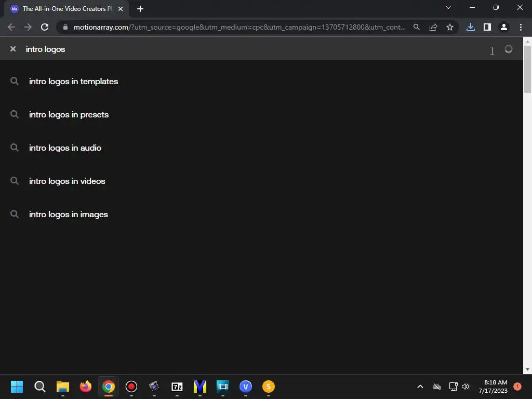Click magnifier icon beside audio suggestion
The image size is (532, 399).
point(14,147)
